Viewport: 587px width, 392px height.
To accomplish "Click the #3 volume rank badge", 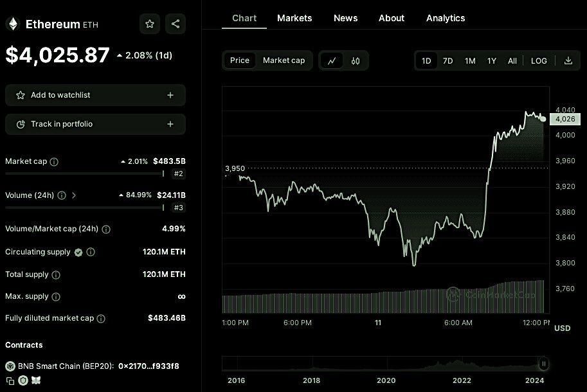I will [179, 208].
